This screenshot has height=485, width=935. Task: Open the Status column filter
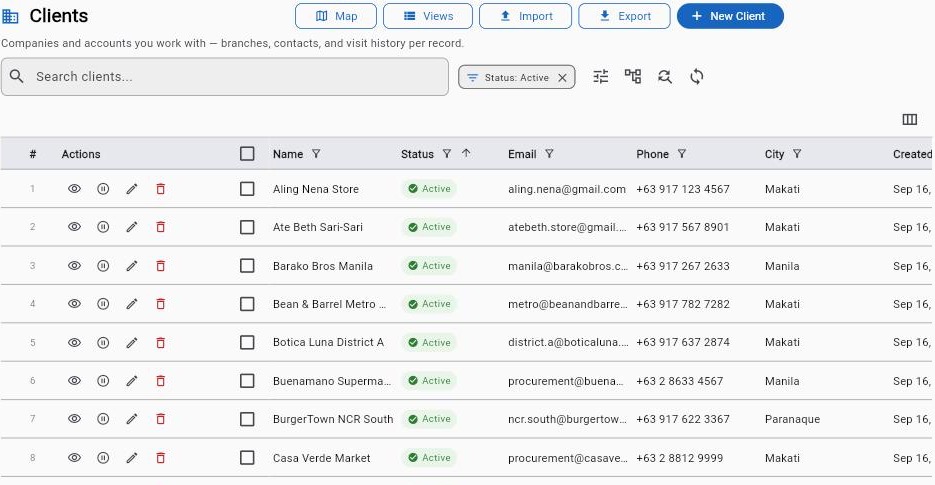coord(447,154)
